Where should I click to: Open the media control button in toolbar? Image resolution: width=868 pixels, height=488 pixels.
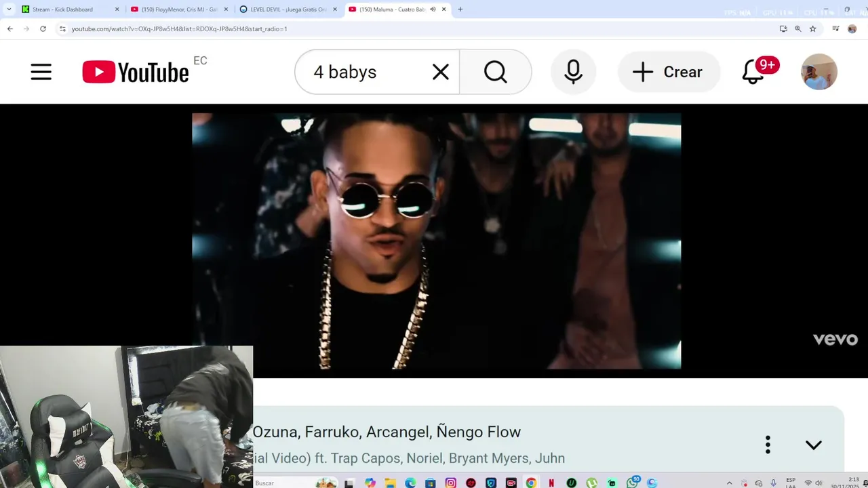(835, 28)
